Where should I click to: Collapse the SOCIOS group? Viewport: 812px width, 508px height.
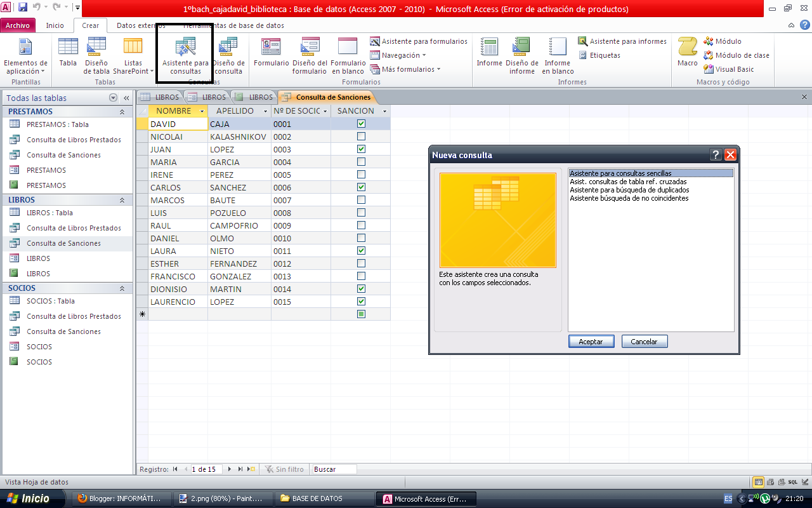click(x=122, y=288)
